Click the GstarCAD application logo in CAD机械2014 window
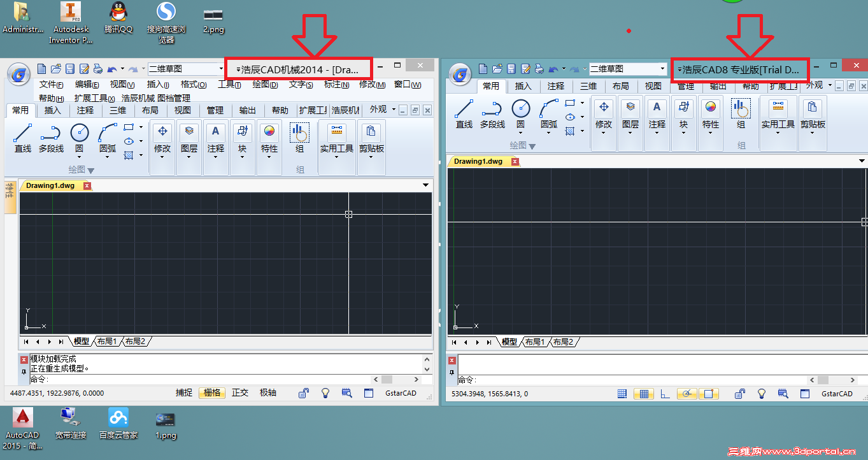Viewport: 868px width, 460px height. (x=20, y=73)
